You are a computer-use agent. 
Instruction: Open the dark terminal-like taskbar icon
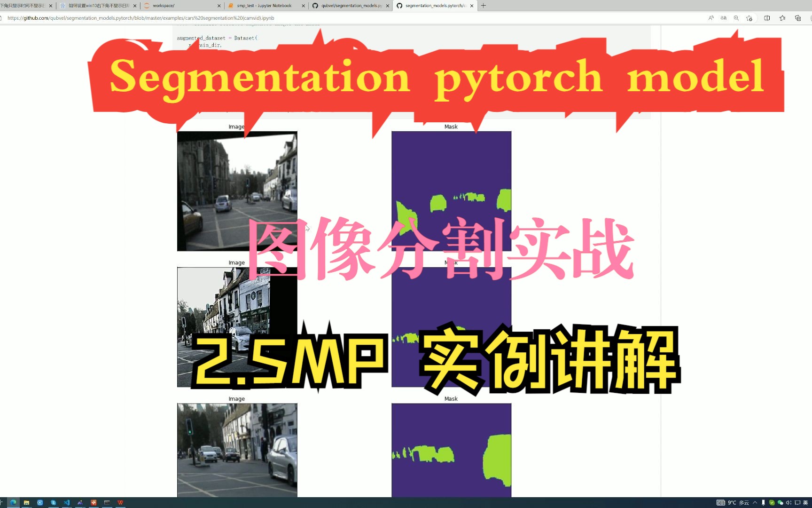pos(107,502)
